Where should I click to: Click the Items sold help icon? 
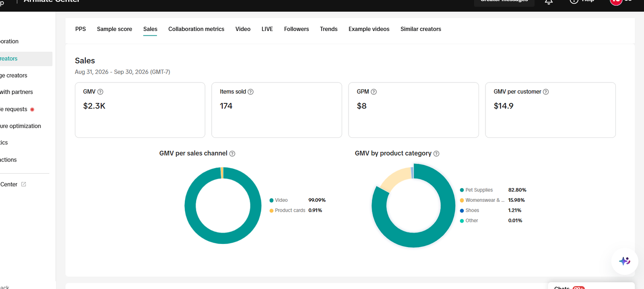(x=251, y=92)
